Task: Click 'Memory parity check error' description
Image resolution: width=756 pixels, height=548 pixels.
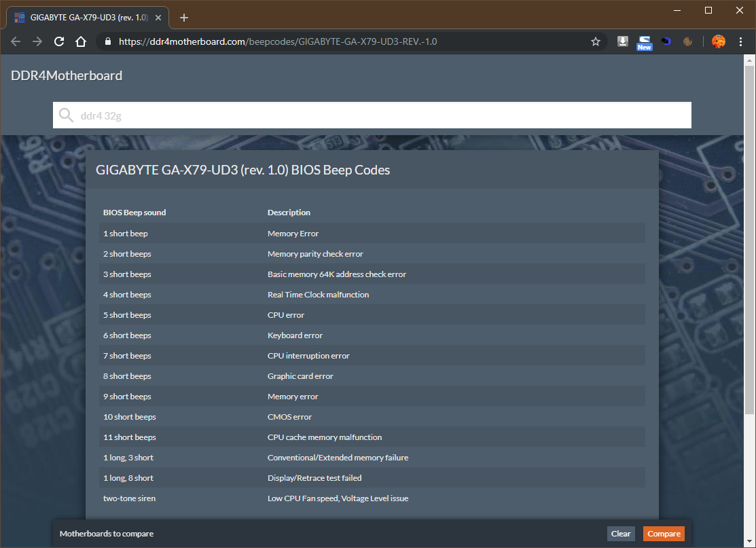Action: (x=315, y=254)
